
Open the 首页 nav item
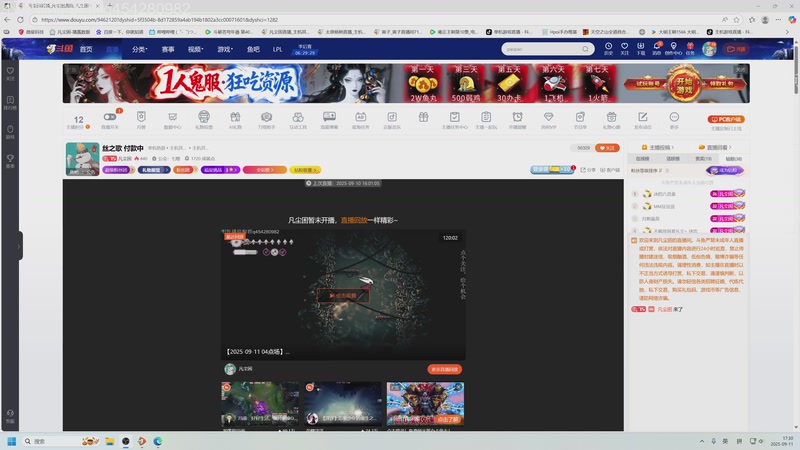(x=86, y=49)
